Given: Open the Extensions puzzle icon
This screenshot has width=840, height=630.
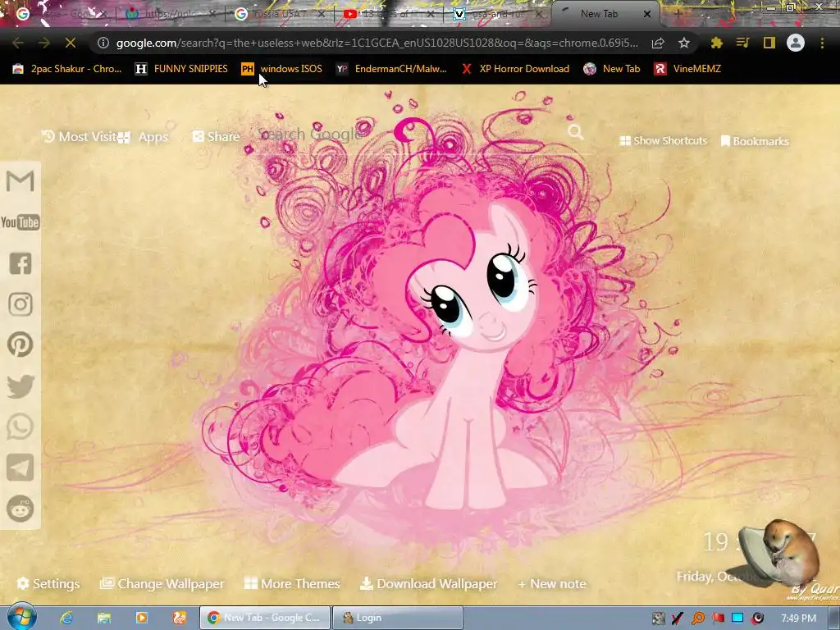Looking at the screenshot, I should pos(717,43).
